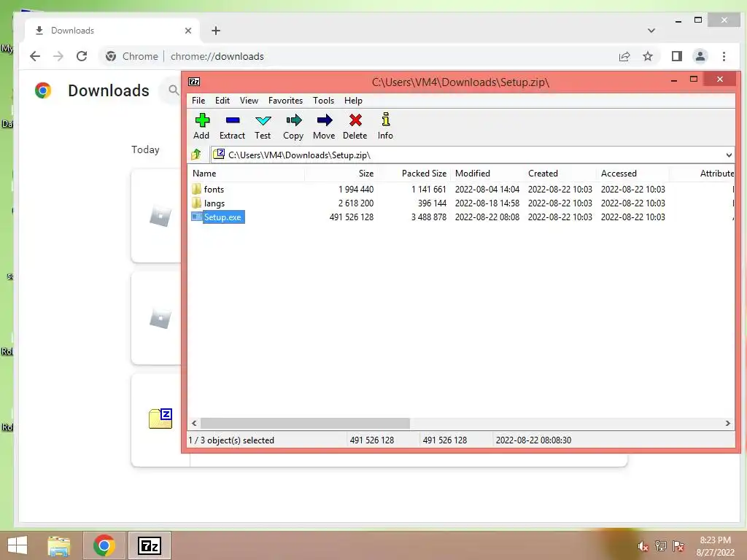The width and height of the screenshot is (747, 560).
Task: Expand the 7-Zip address path dropdown
Action: (x=729, y=155)
